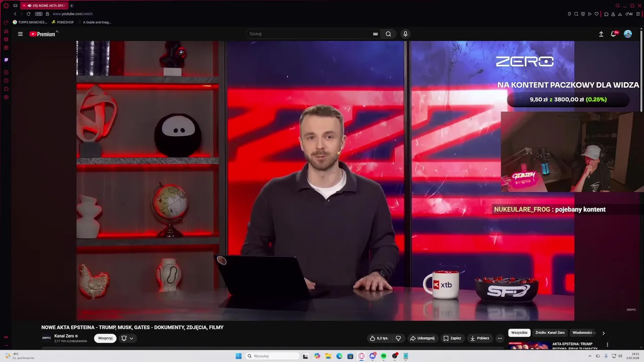Click the Wesprzyj button
Viewport: 644px width, 362px height.
105,338
